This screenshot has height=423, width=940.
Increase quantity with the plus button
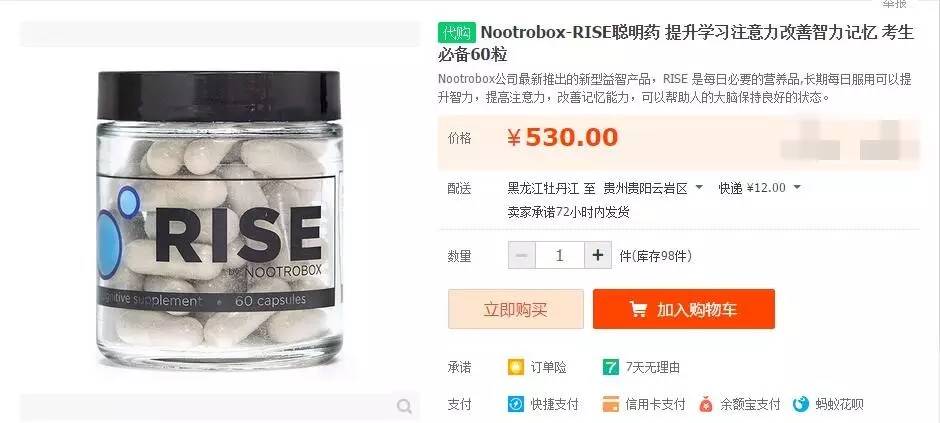[x=598, y=256]
